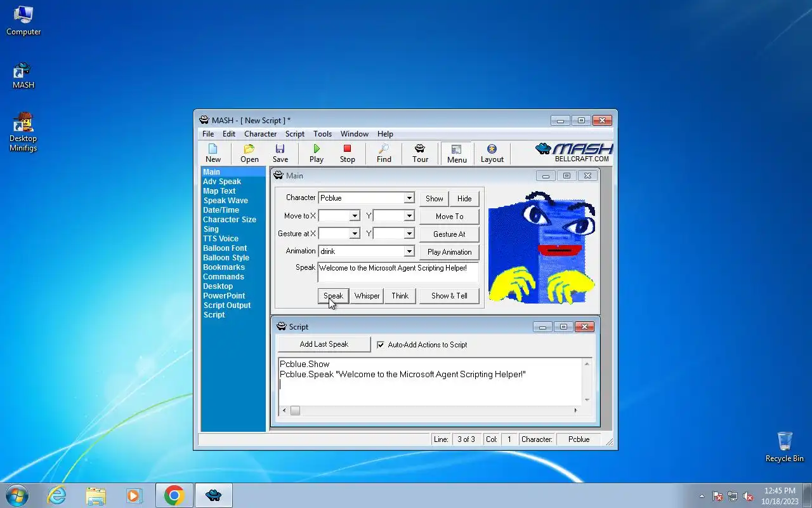812x508 pixels.
Task: Click the Show & Tell button
Action: (x=449, y=296)
